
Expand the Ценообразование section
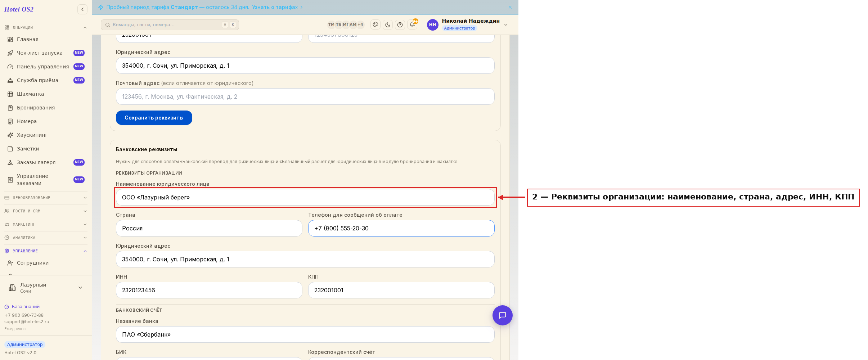[x=46, y=198]
